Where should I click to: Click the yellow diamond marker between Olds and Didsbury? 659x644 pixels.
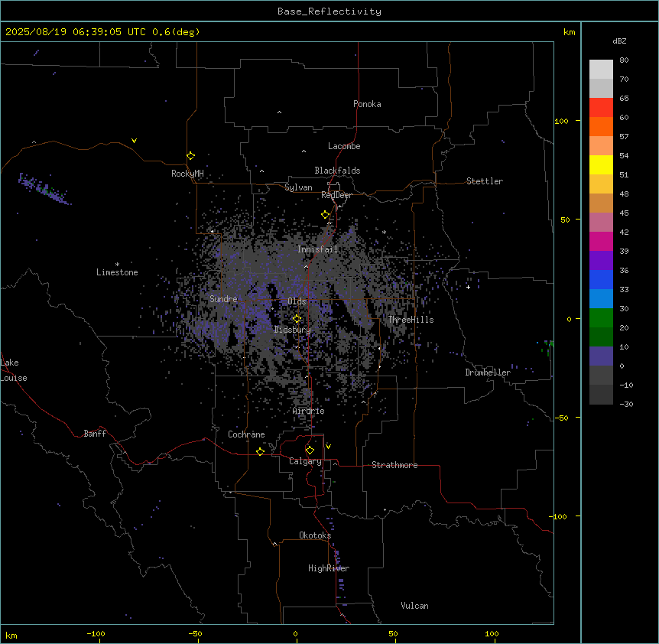297,319
